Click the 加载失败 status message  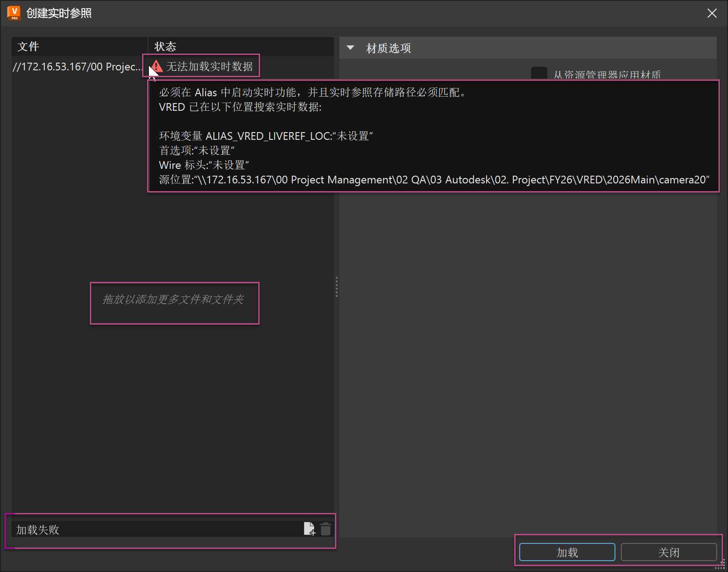(38, 530)
